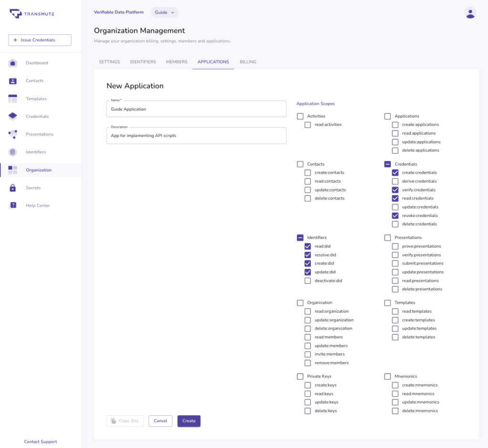Click the Secrets lock icon
The width and height of the screenshot is (488, 448).
point(13,188)
